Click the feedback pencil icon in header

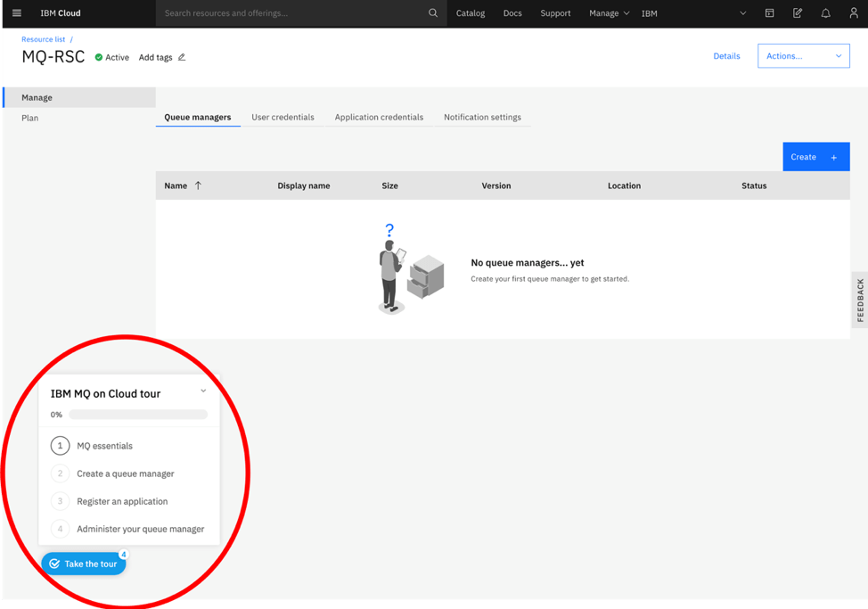(x=797, y=13)
